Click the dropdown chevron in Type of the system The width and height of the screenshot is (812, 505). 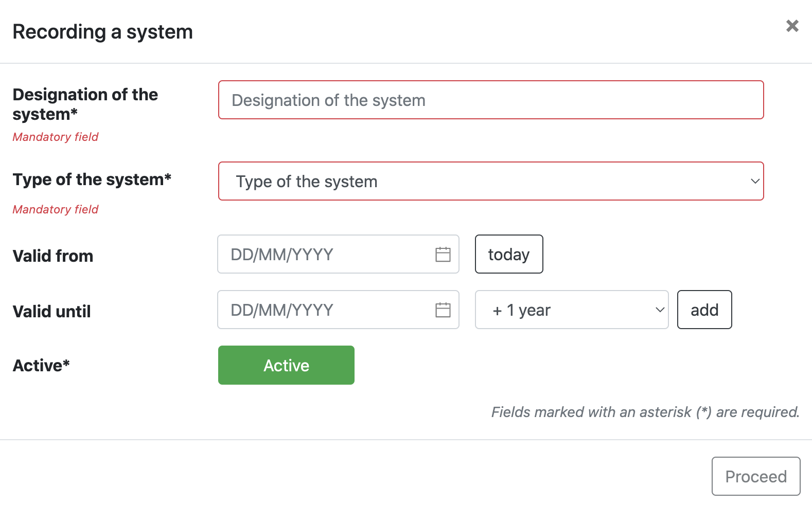(755, 181)
